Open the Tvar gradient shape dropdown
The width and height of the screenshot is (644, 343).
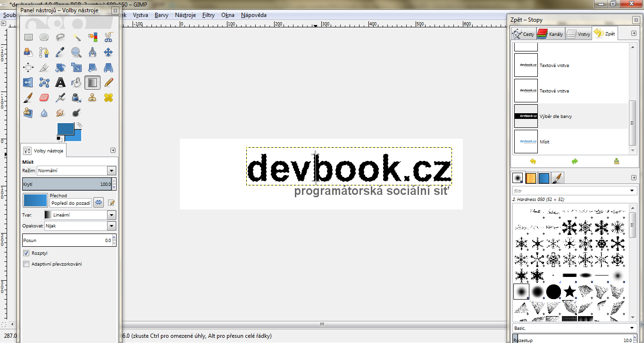(111, 215)
